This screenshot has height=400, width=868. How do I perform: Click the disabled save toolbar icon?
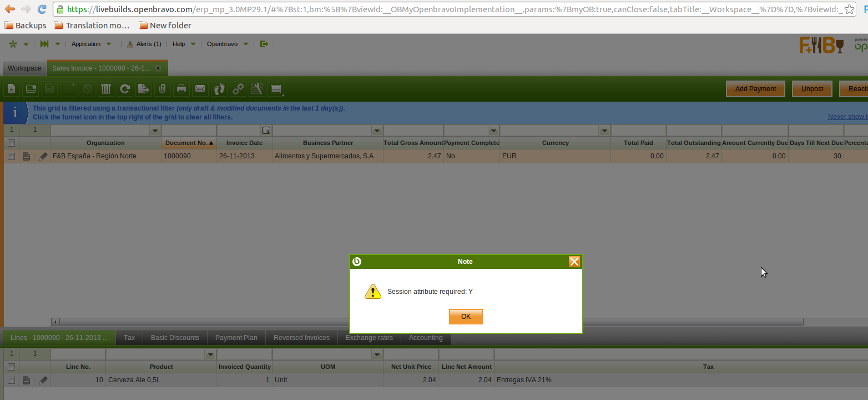pyautogui.click(x=49, y=89)
